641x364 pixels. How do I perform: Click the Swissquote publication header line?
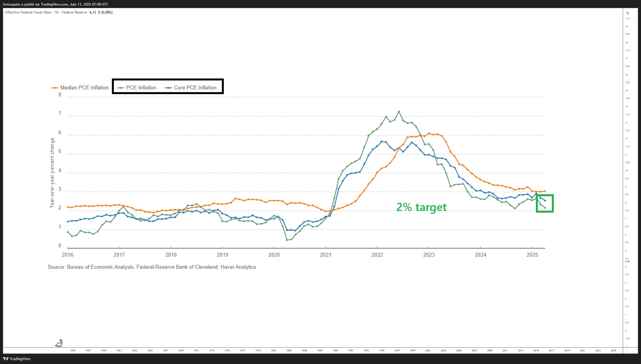[x=56, y=4]
